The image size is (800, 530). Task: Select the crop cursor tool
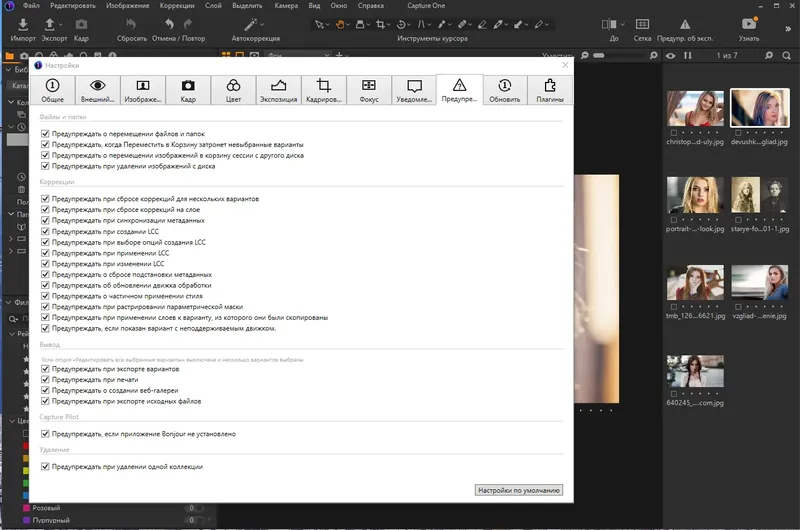click(x=380, y=24)
